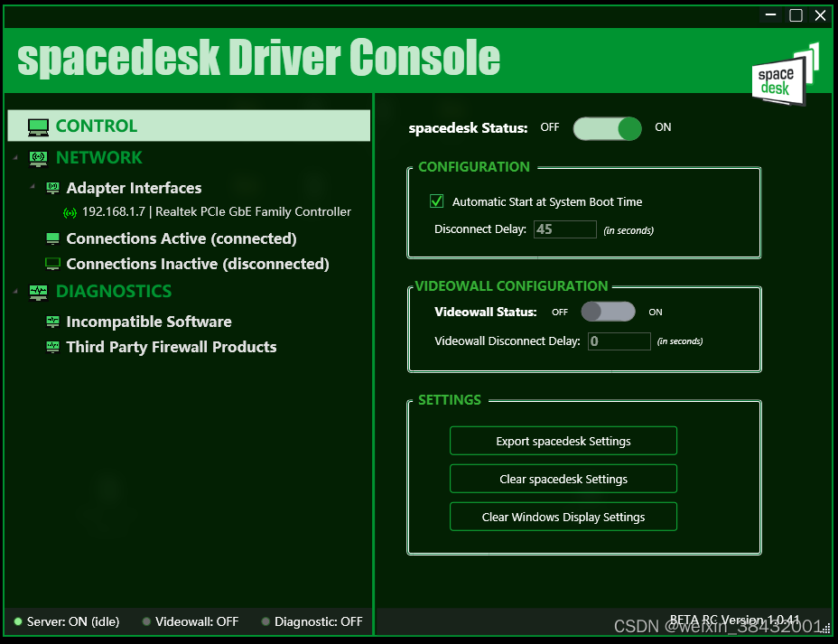The width and height of the screenshot is (838, 644).
Task: Click the Disconnect Delay field
Action: [565, 229]
